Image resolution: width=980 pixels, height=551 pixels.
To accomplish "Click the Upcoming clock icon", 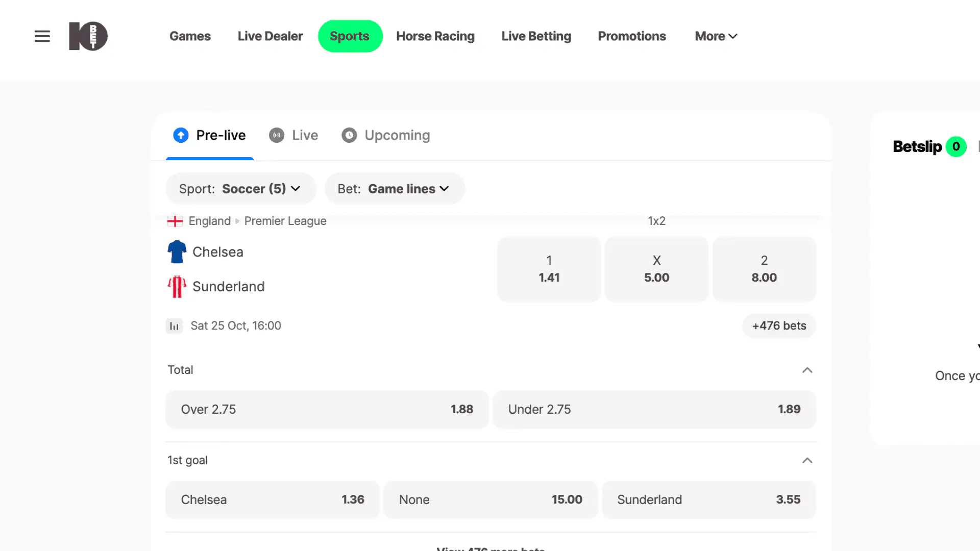I will tap(349, 135).
